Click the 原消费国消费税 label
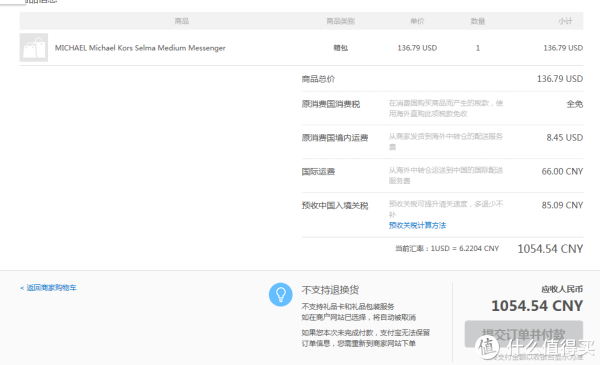Viewport: 600px width, 365px height. [x=331, y=104]
